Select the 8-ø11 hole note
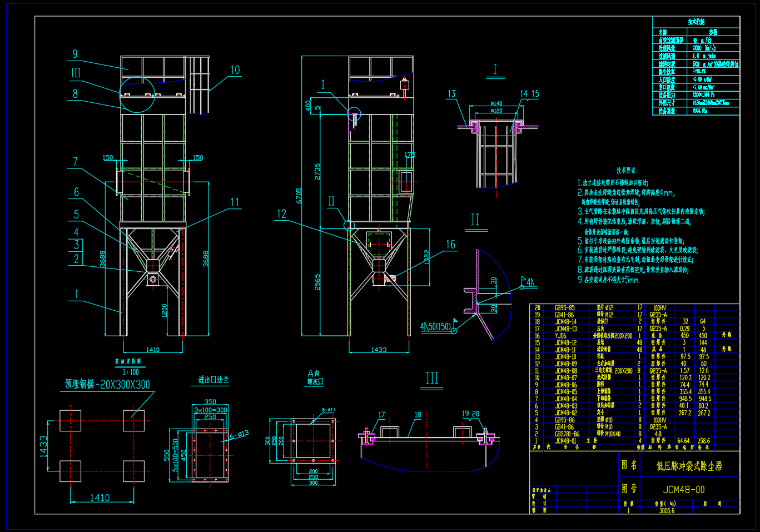This screenshot has width=760, height=532. pyautogui.click(x=329, y=410)
